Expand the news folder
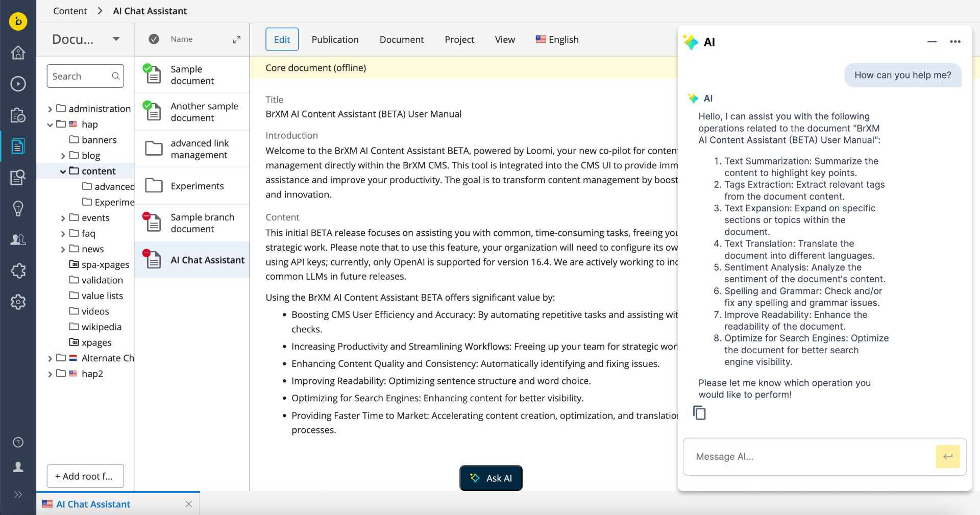The width and height of the screenshot is (980, 515). click(x=63, y=250)
